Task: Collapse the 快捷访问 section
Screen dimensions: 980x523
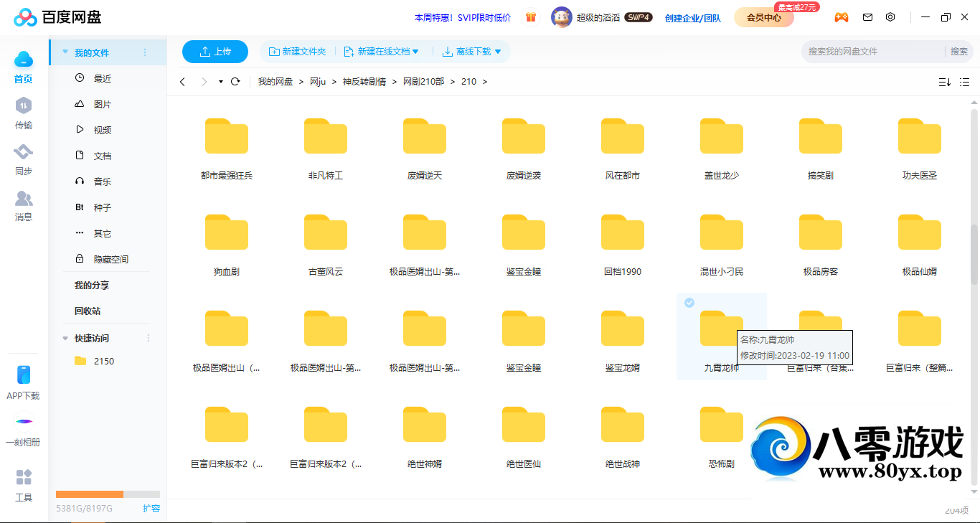Action: point(65,338)
